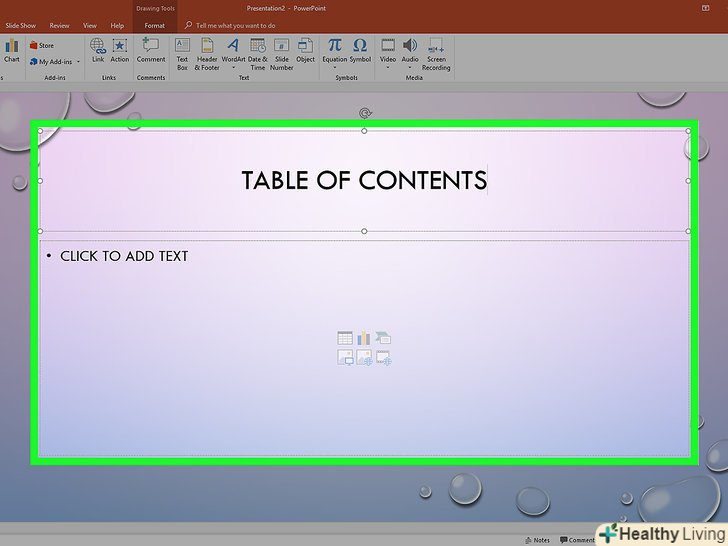Click the Insert Chart placeholder icon
The width and height of the screenshot is (728, 546).
tap(364, 338)
